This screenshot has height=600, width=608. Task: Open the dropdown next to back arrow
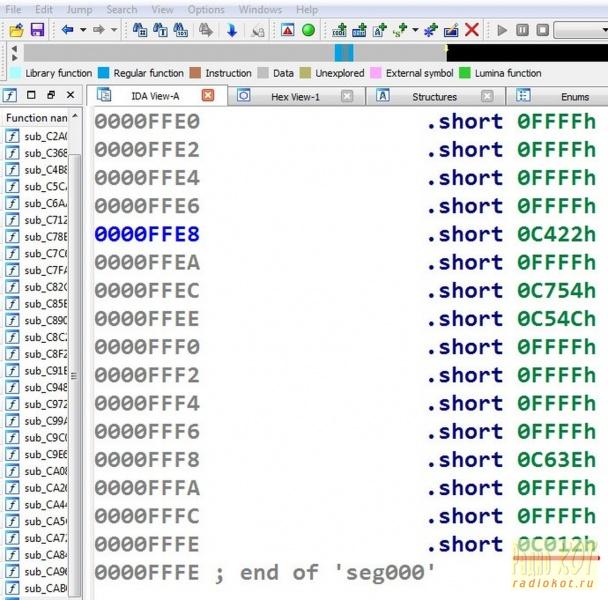pos(82,30)
